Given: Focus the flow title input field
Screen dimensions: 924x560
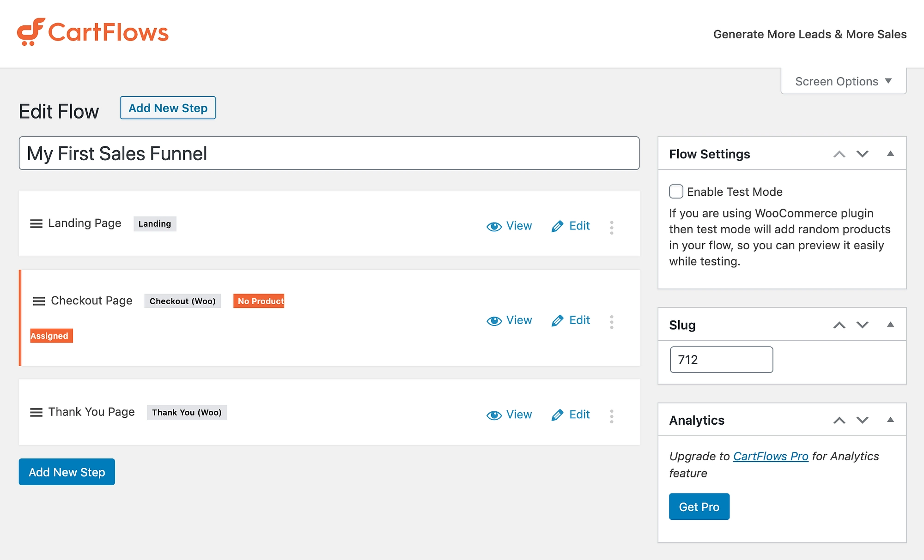Looking at the screenshot, I should pyautogui.click(x=329, y=153).
